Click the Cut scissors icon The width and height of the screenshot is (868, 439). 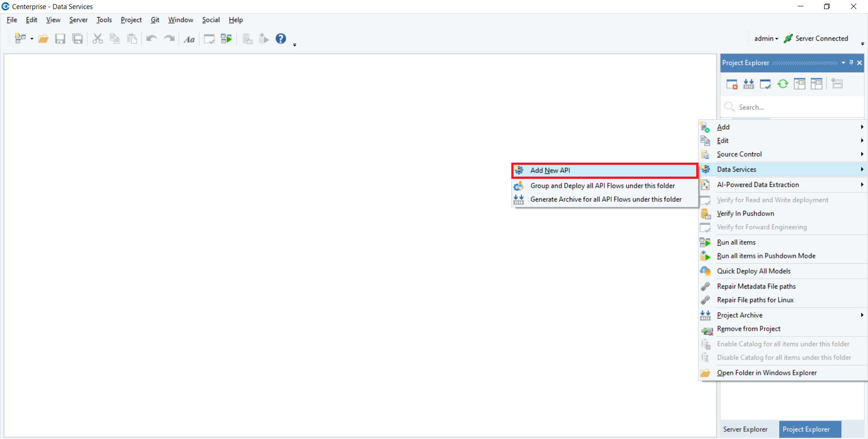point(97,39)
